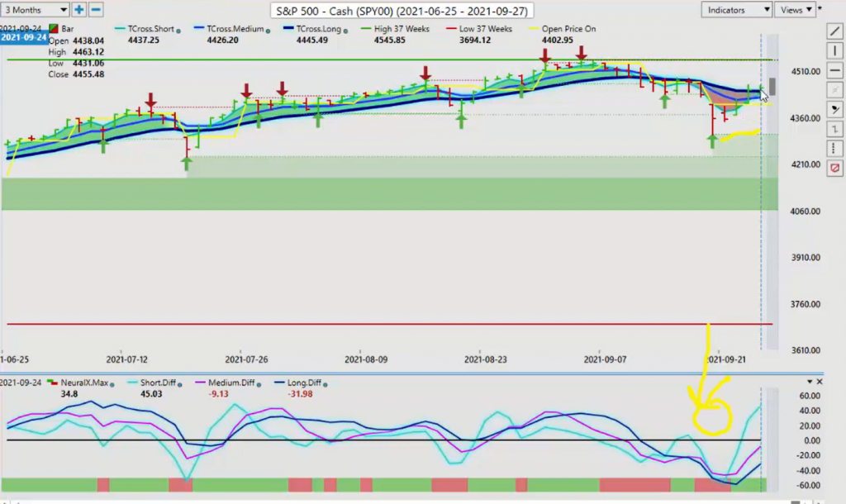Click the NeuralX.Max legend label
The height and width of the screenshot is (504, 846).
85,383
